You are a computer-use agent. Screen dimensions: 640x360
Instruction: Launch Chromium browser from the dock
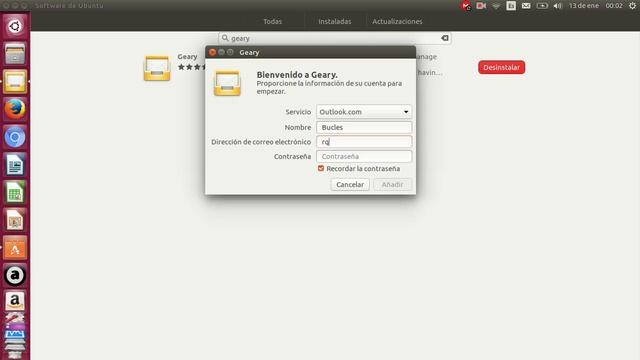[15, 137]
